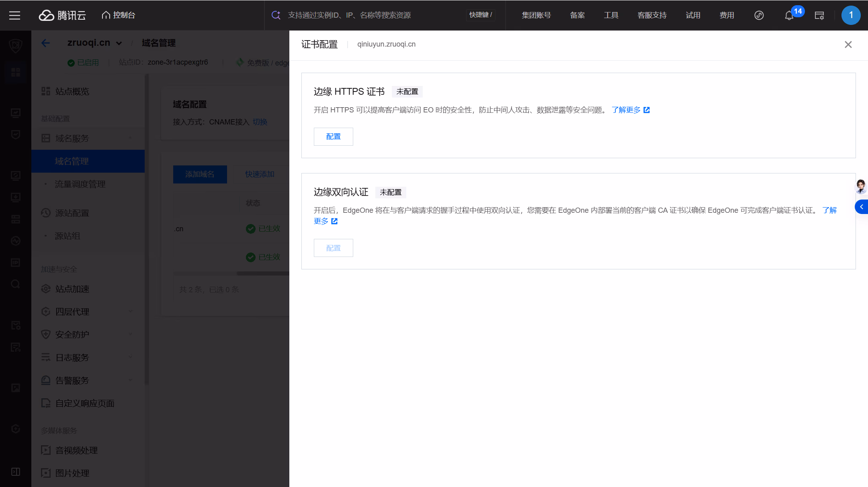Viewport: 868px width, 487px height.
Task: Open the cloud shell settings icon
Action: click(x=819, y=15)
